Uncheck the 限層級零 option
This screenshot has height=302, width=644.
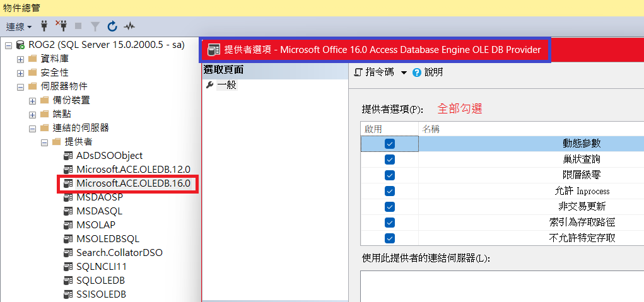tap(390, 175)
